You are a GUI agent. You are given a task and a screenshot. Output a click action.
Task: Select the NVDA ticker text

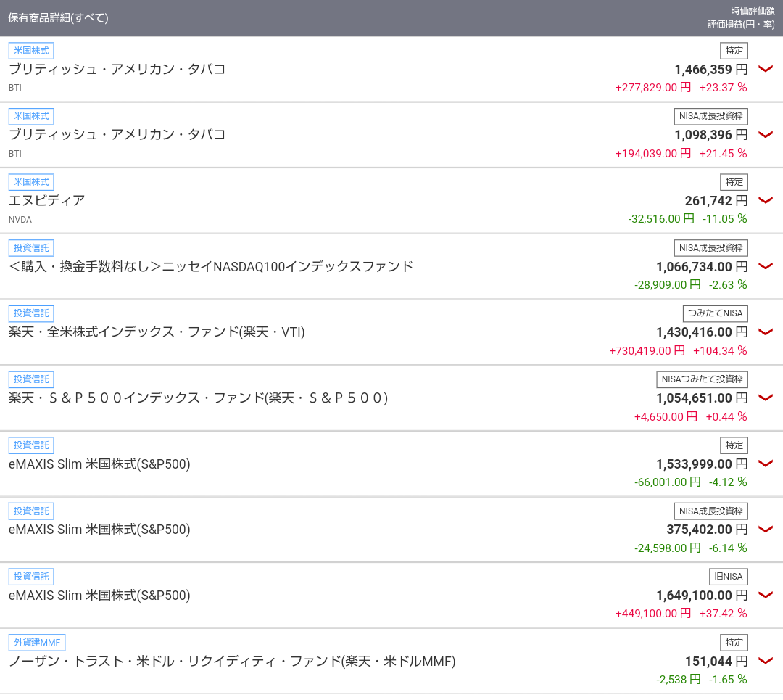[20, 219]
